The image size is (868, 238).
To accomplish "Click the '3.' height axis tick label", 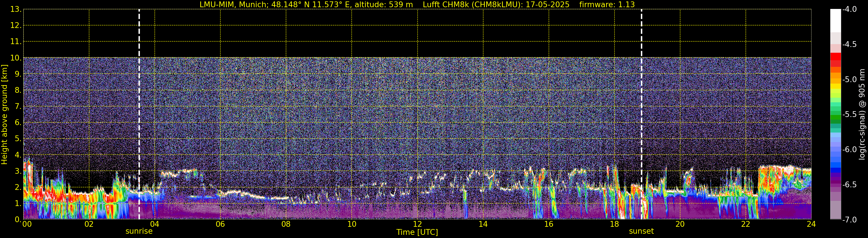I will tap(18, 171).
